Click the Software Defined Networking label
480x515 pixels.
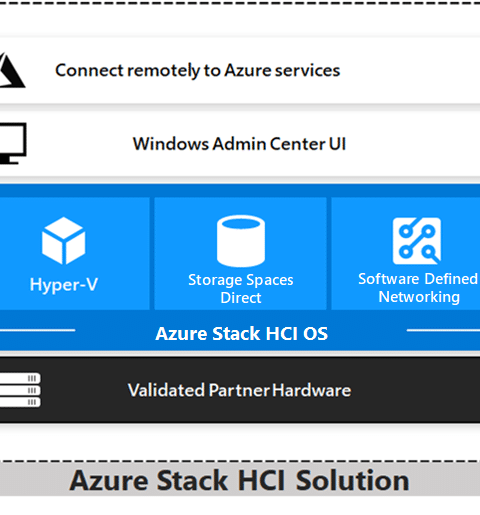coord(418,288)
